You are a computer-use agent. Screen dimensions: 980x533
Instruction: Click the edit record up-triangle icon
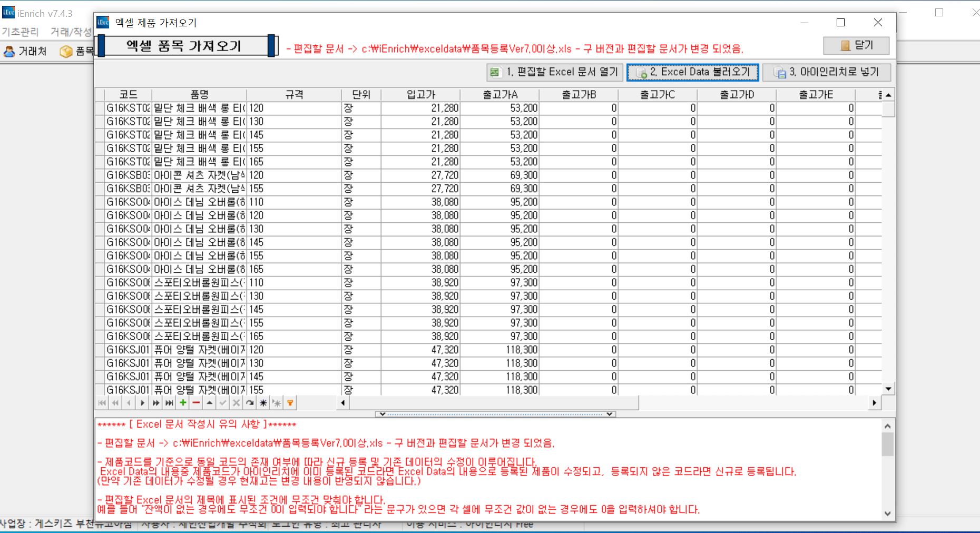coord(209,403)
